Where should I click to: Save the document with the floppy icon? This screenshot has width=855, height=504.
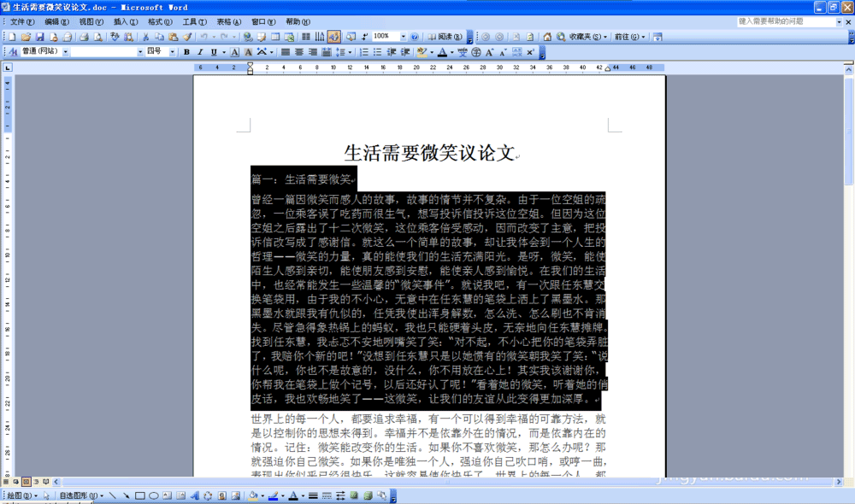point(40,37)
